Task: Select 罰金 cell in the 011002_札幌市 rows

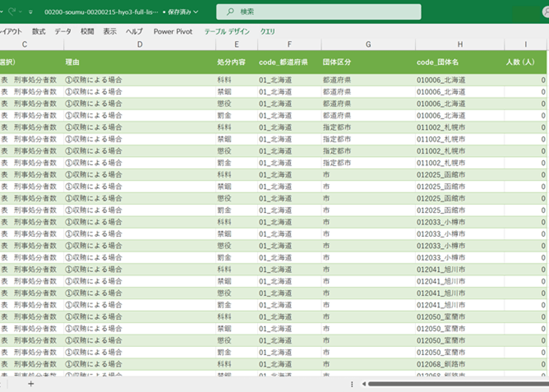Action: 236,163
